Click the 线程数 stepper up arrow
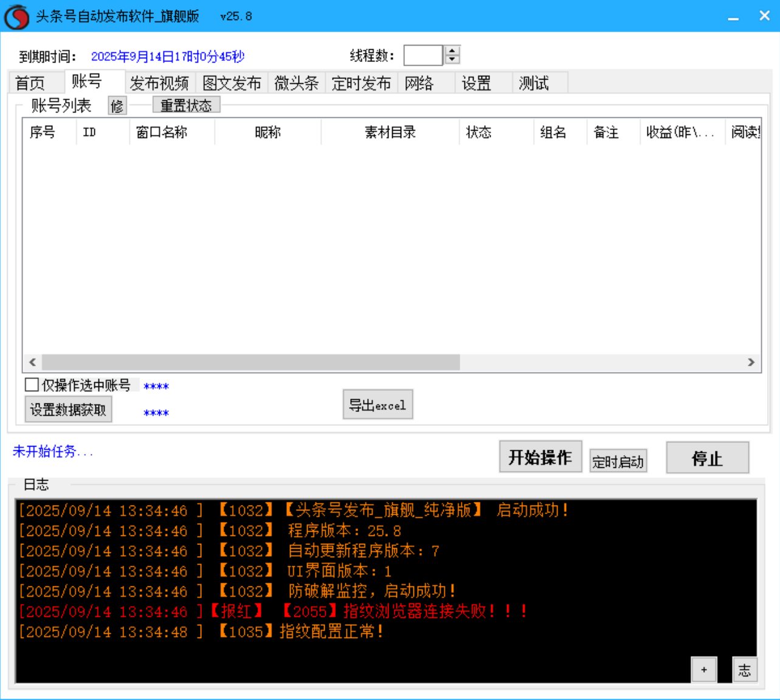Viewport: 780px width, 700px height. [x=451, y=50]
